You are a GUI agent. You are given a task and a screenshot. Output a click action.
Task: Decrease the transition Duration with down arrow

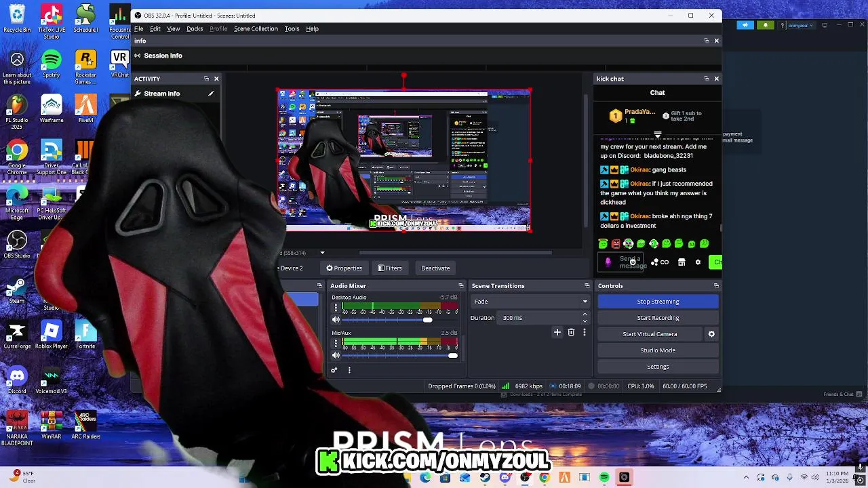tap(585, 321)
